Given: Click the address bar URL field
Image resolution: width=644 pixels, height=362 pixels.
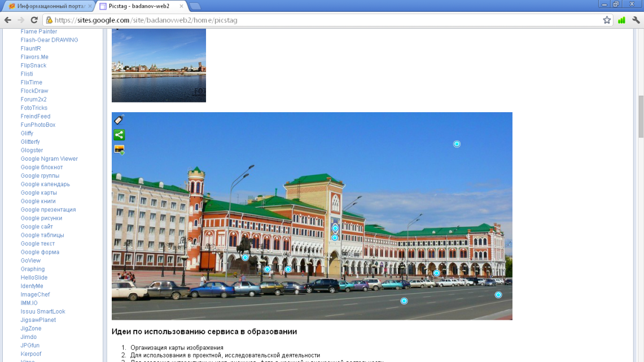Looking at the screenshot, I should [327, 20].
